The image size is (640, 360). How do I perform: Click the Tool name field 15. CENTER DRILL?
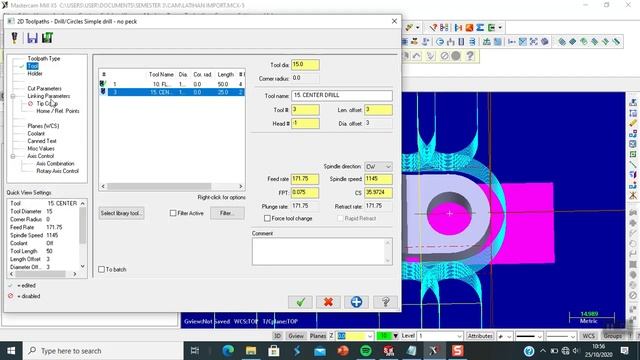342,95
